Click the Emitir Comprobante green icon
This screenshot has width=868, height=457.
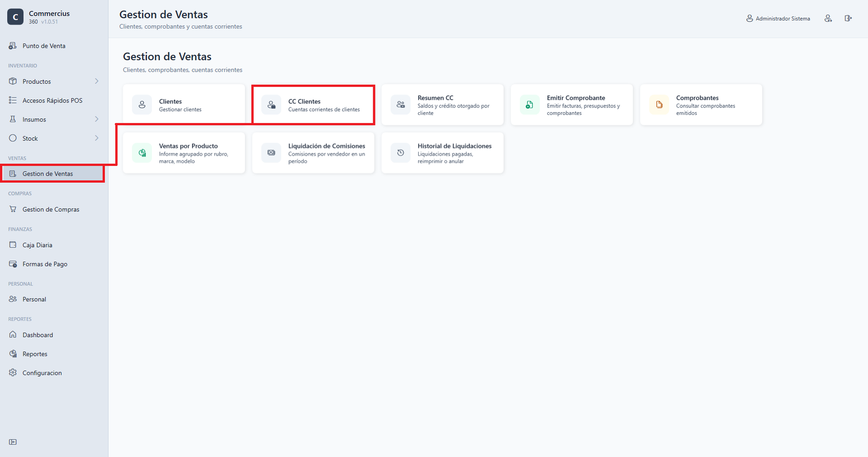coord(529,105)
